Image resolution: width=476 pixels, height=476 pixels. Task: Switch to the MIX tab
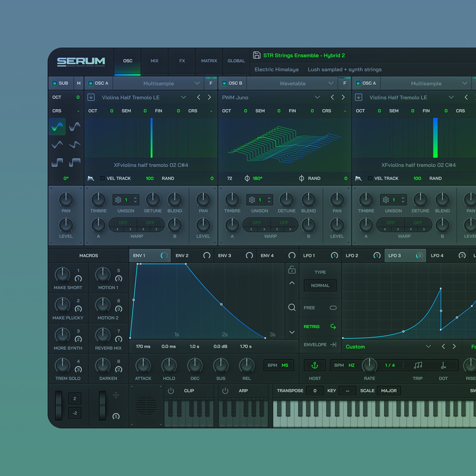155,61
